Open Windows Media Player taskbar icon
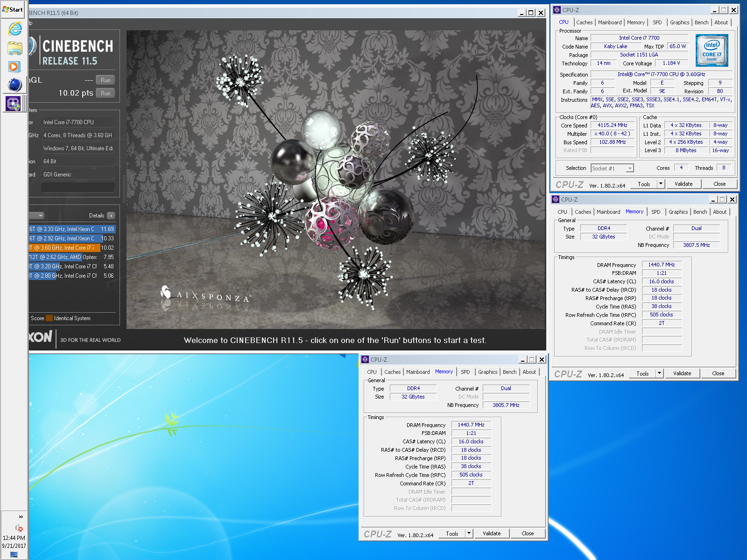The height and width of the screenshot is (560, 747). tap(14, 67)
